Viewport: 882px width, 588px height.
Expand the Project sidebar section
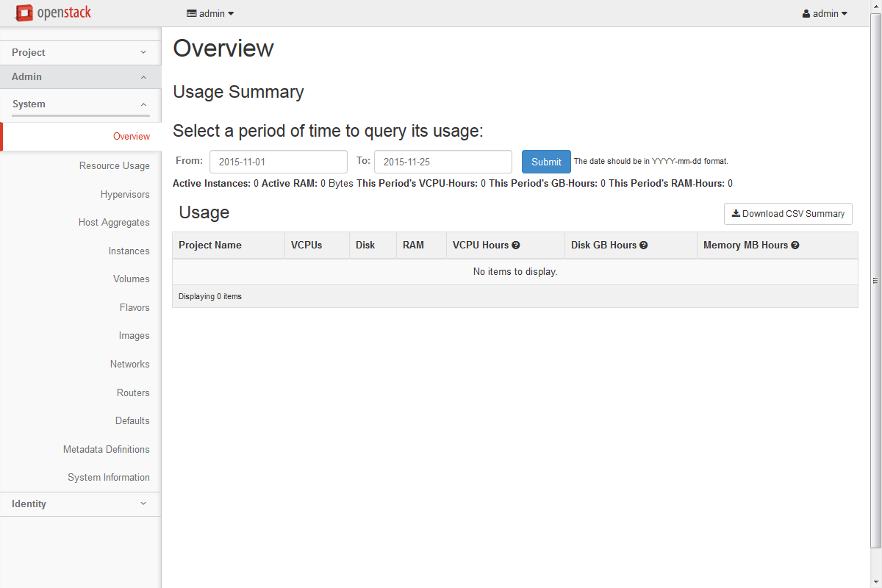(x=80, y=53)
